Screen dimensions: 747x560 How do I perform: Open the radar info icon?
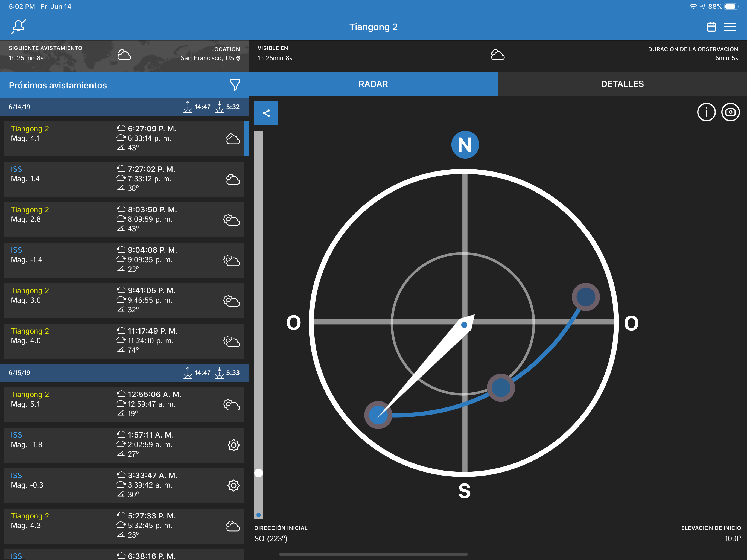(x=706, y=112)
